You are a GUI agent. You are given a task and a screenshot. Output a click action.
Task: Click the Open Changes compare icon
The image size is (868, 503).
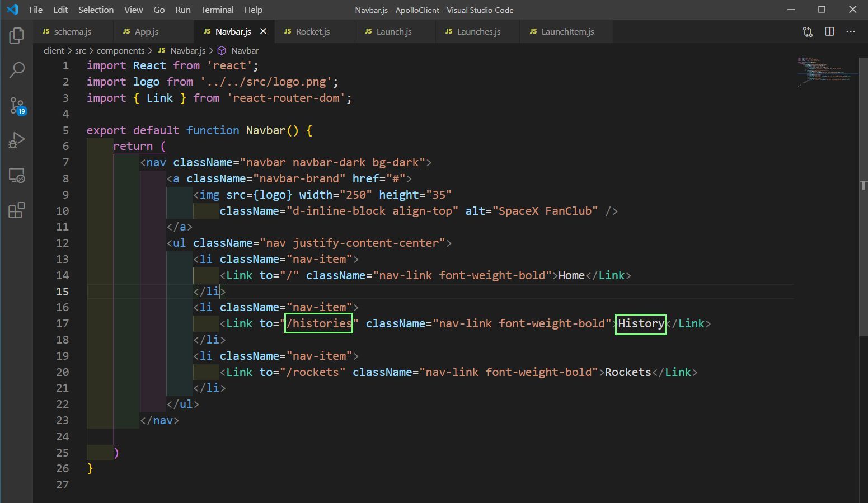coord(808,32)
